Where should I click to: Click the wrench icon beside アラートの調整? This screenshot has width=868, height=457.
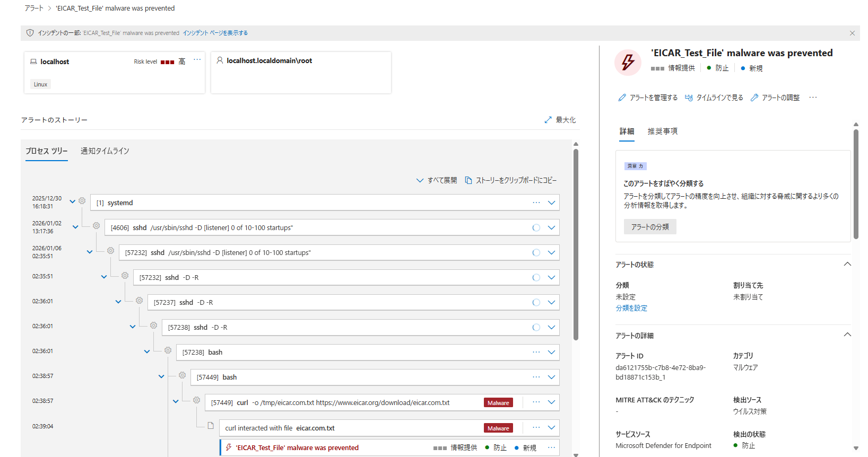tap(754, 98)
